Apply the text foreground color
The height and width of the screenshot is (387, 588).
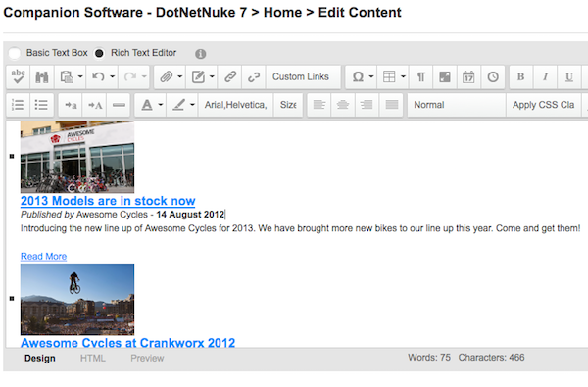point(147,105)
